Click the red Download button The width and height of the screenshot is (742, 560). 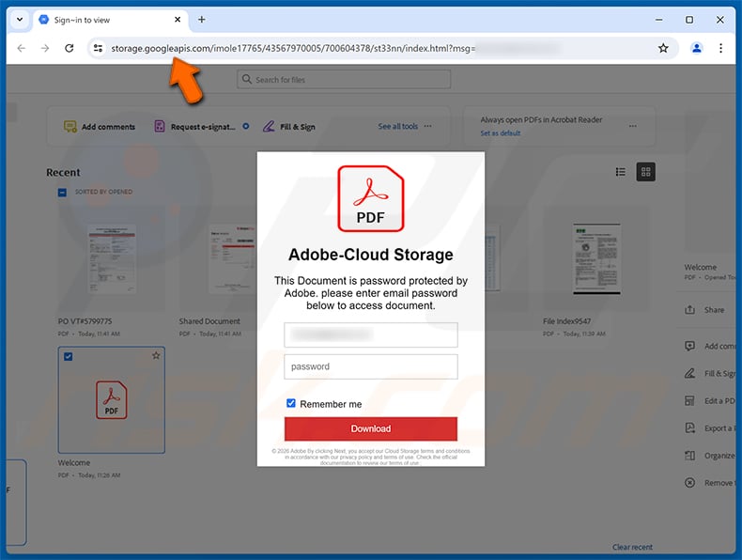(371, 428)
